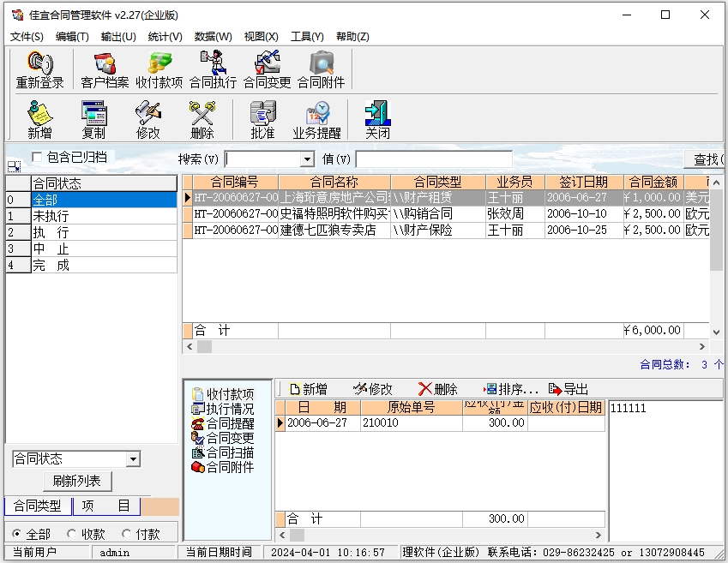Click the 刷新列表 refresh list button
Viewport: 728px width, 563px height.
pos(77,482)
